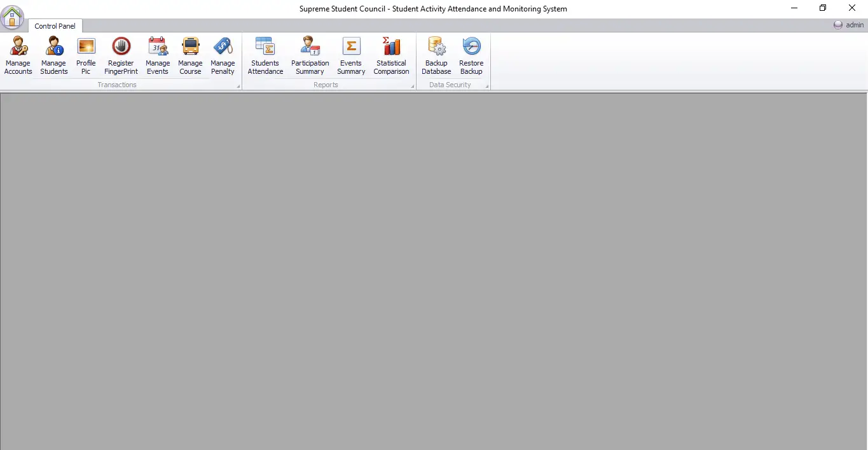
Task: Minimize the application window
Action: tap(794, 8)
